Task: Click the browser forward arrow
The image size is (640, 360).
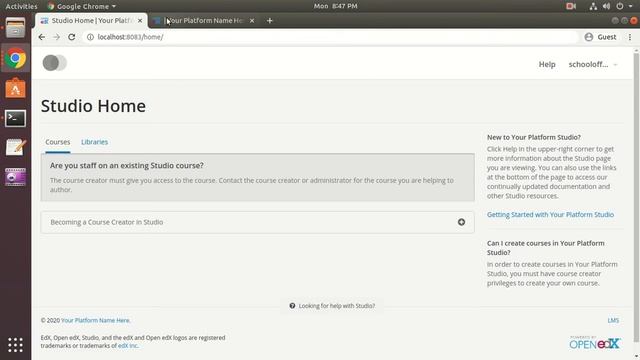Action: tap(56, 37)
